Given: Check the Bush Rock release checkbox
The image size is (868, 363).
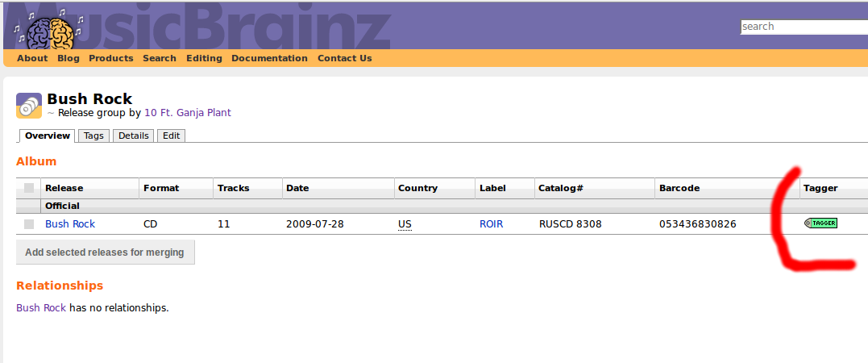Looking at the screenshot, I should point(29,224).
